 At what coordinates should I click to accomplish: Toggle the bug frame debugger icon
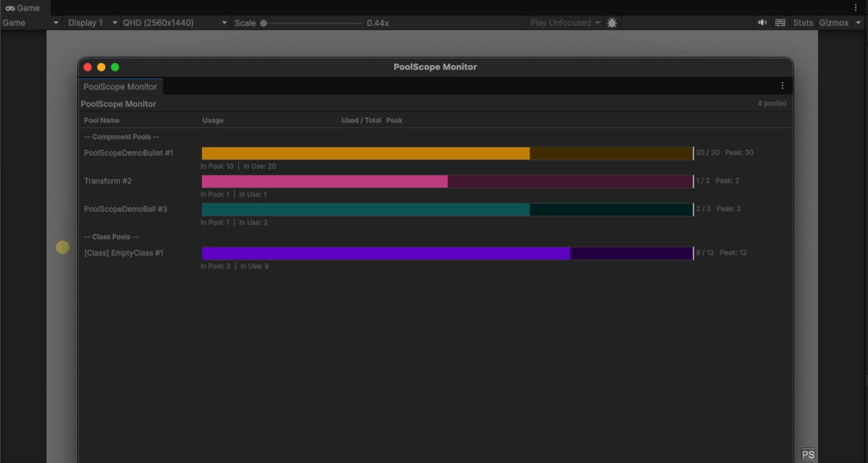(x=612, y=22)
